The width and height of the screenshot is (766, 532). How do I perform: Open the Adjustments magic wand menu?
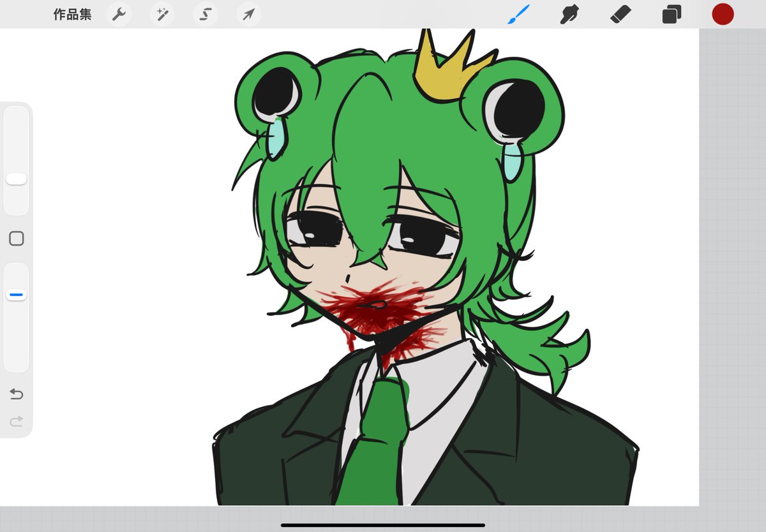pyautogui.click(x=162, y=14)
